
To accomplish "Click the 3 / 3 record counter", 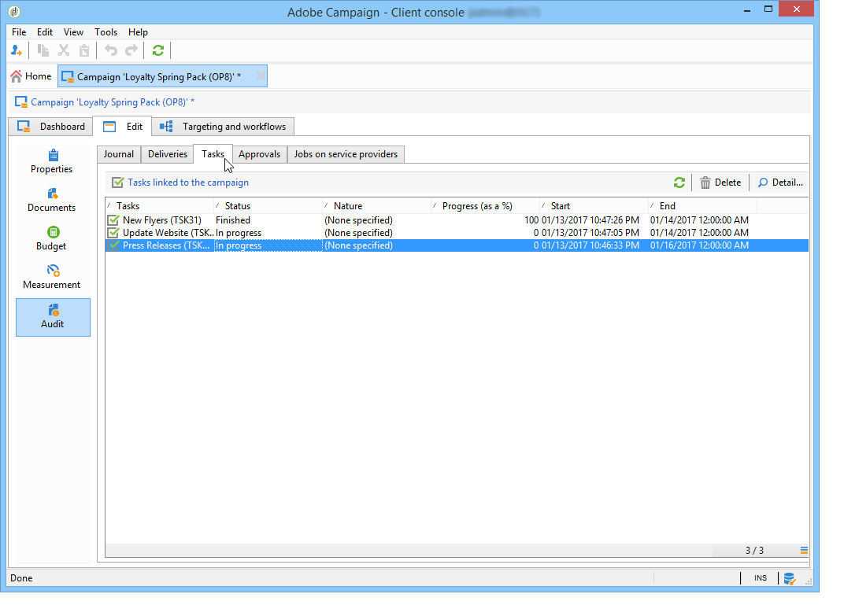I will [x=754, y=551].
